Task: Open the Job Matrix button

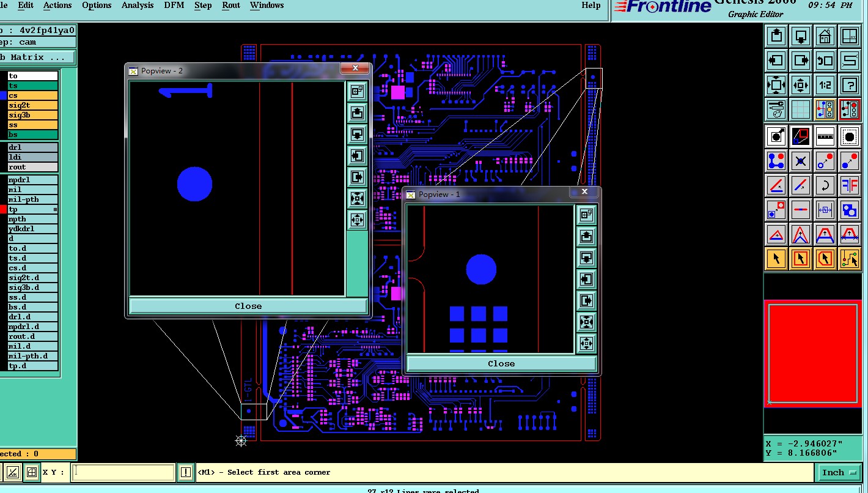Action: (x=37, y=57)
